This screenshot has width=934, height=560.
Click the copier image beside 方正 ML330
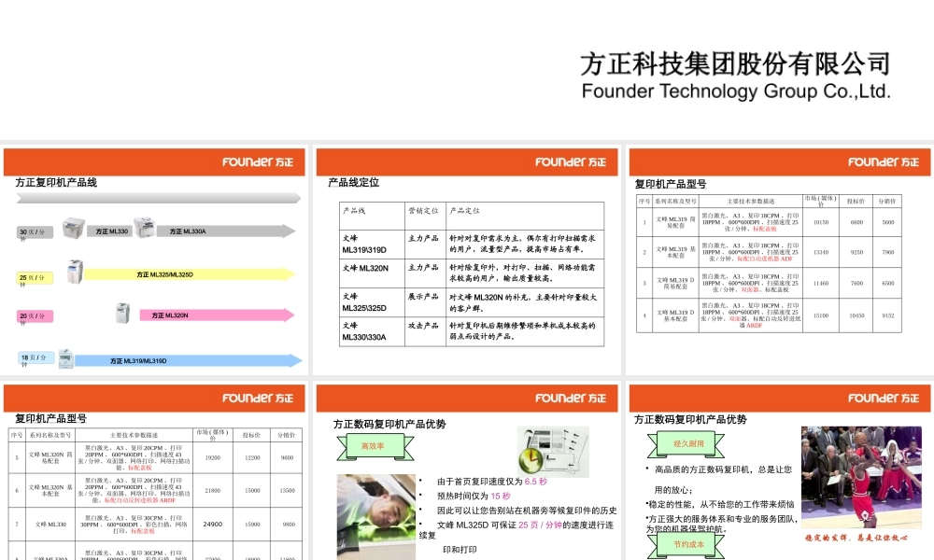tap(73, 228)
